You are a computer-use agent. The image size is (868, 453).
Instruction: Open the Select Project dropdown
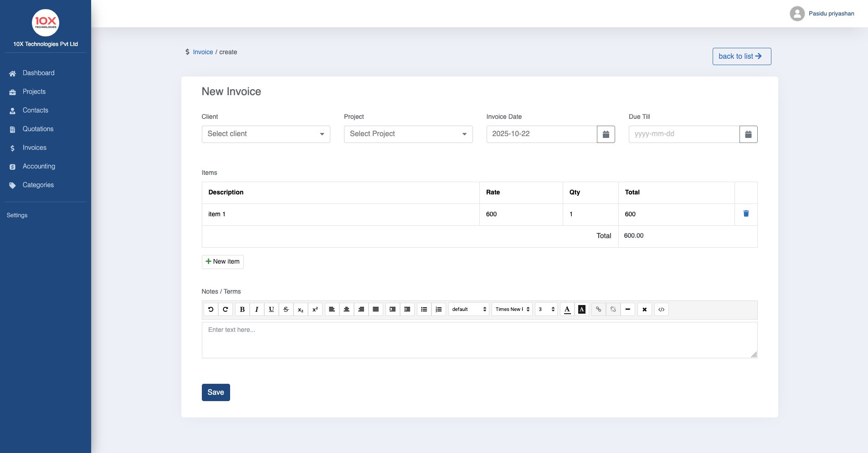pos(408,134)
